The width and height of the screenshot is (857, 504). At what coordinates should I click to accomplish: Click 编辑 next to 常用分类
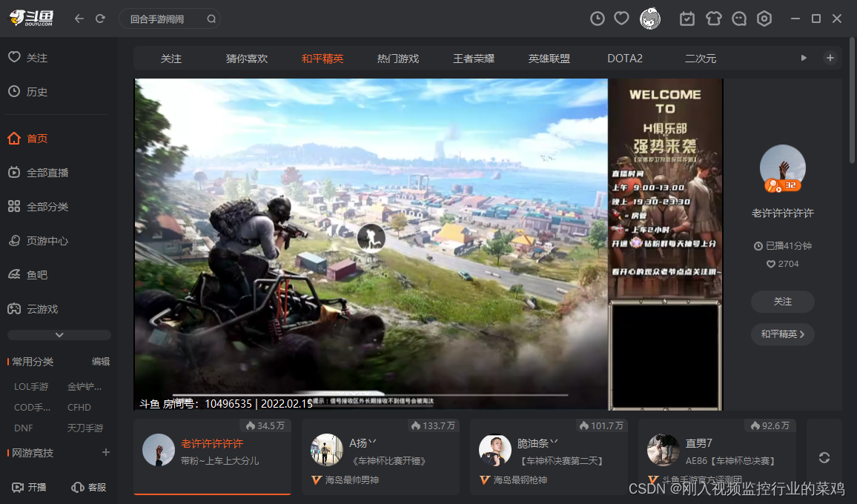tap(101, 362)
